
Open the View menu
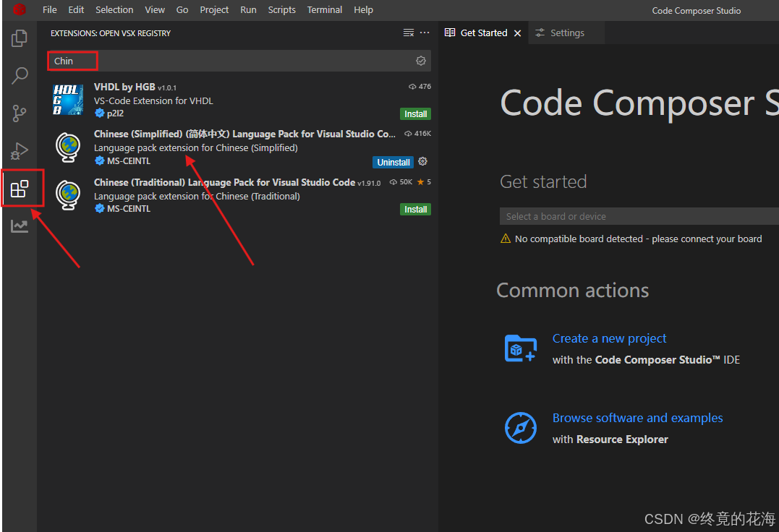pos(155,10)
